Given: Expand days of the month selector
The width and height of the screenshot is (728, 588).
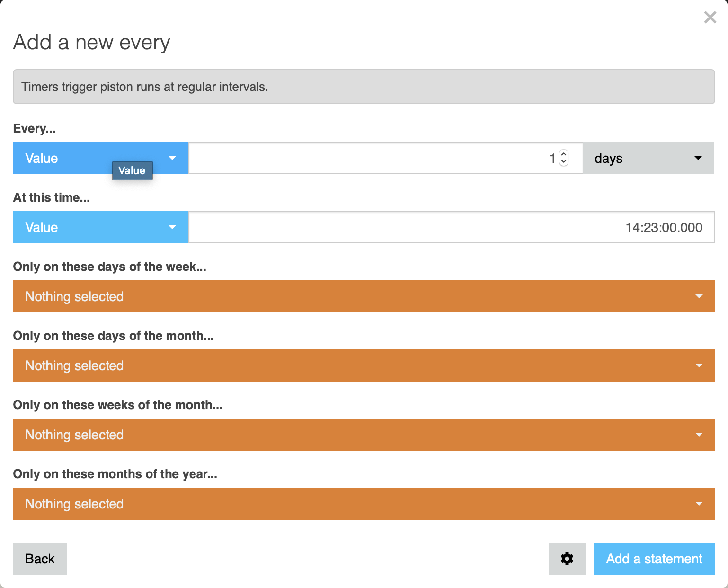Looking at the screenshot, I should [364, 365].
